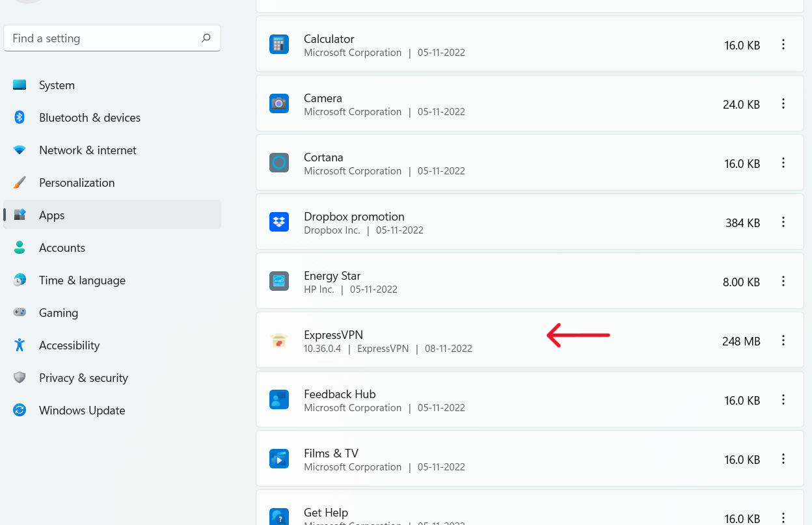Click the Find a setting search field
The width and height of the screenshot is (812, 525).
pyautogui.click(x=112, y=38)
